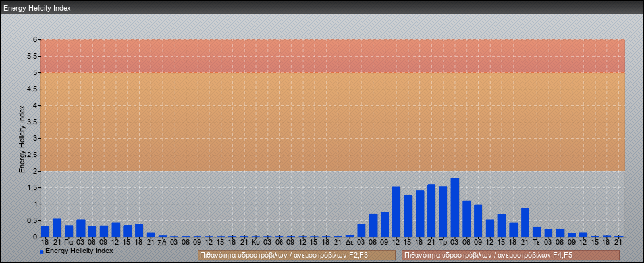Click the orange band between 2 and 5
The width and height of the screenshot is (644, 263).
[329, 122]
